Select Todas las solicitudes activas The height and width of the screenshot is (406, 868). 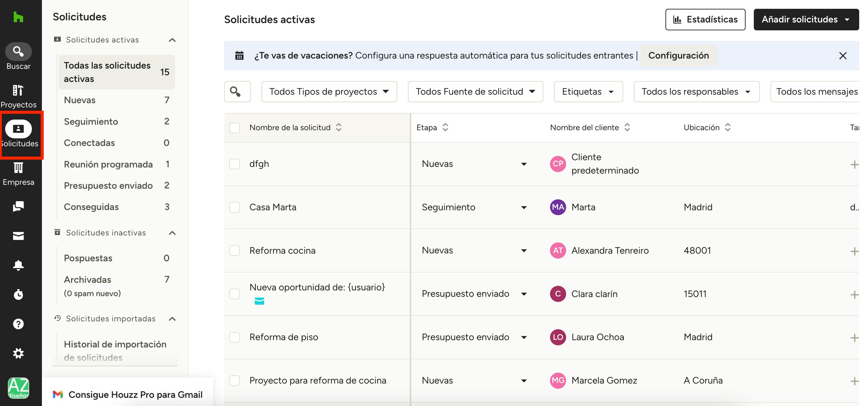tap(117, 72)
